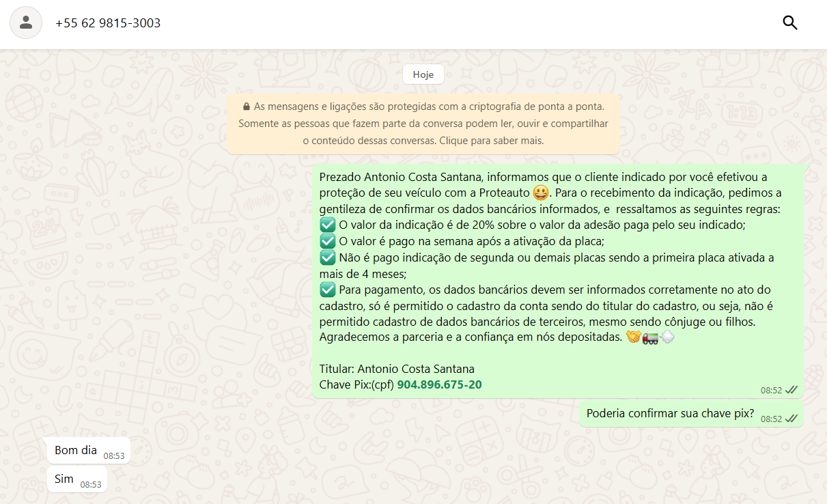
Task: Click checkmark beside 'Para pagamento' rule
Action: [x=327, y=290]
